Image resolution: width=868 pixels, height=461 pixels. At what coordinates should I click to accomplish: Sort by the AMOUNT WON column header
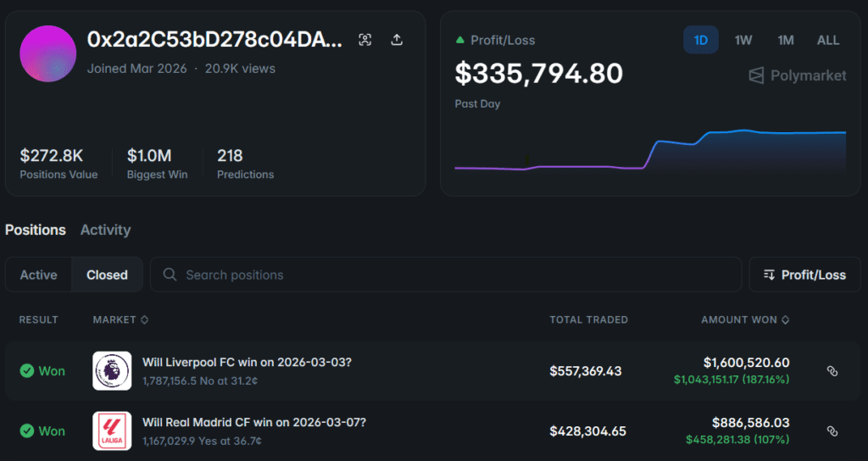(745, 319)
